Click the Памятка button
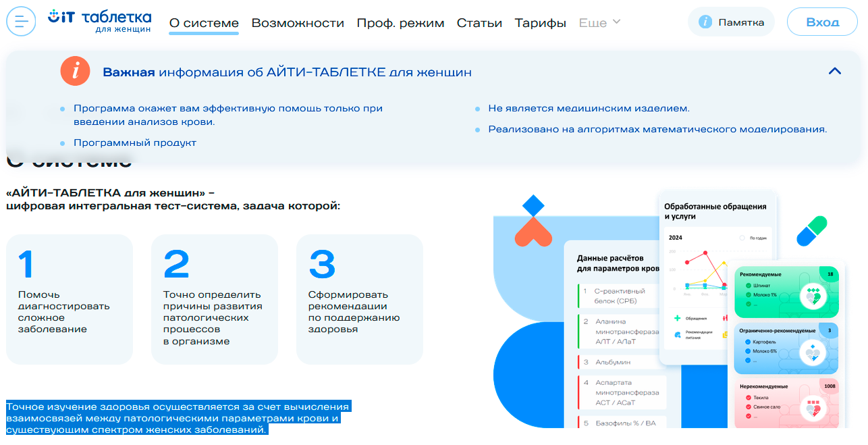The height and width of the screenshot is (445, 868). tap(731, 22)
